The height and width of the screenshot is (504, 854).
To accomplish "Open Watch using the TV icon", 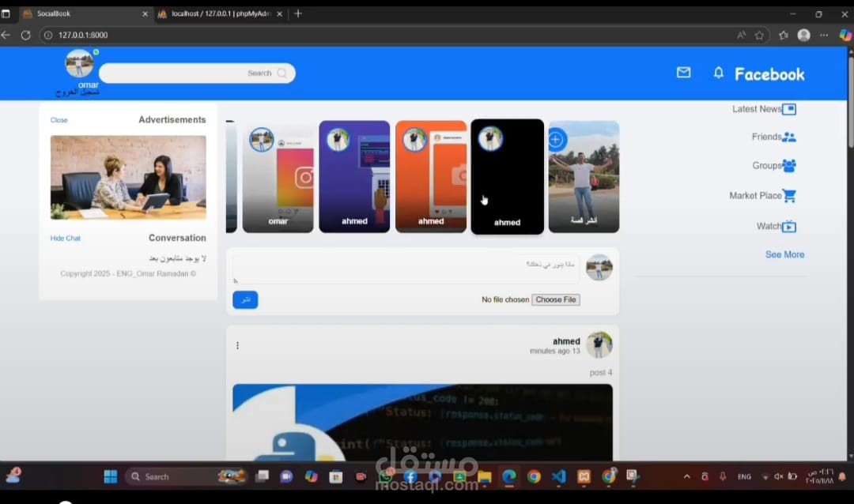I will tap(789, 226).
